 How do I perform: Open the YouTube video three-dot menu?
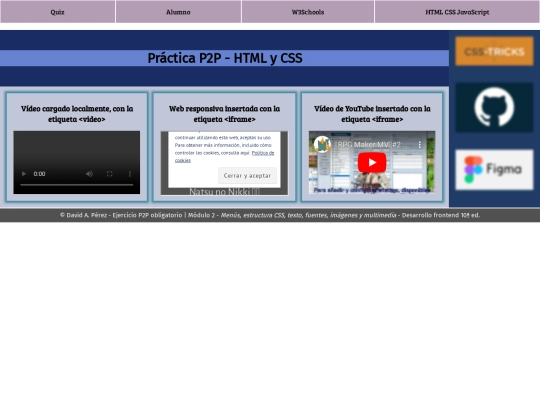click(x=419, y=145)
